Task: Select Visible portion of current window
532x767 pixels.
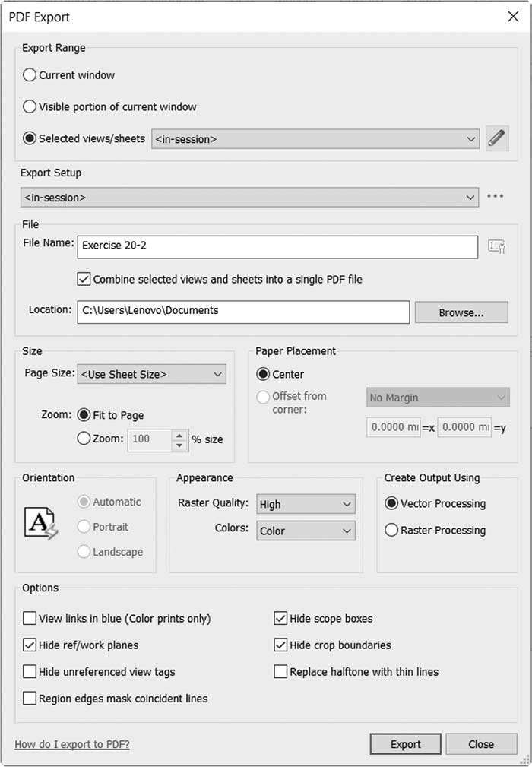Action: point(30,106)
